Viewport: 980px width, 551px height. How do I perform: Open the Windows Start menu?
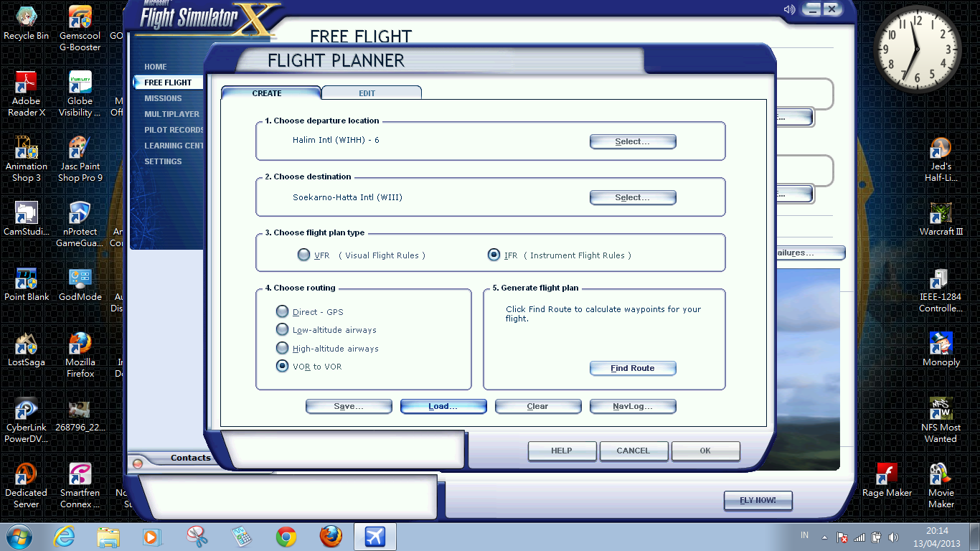pos(18,537)
